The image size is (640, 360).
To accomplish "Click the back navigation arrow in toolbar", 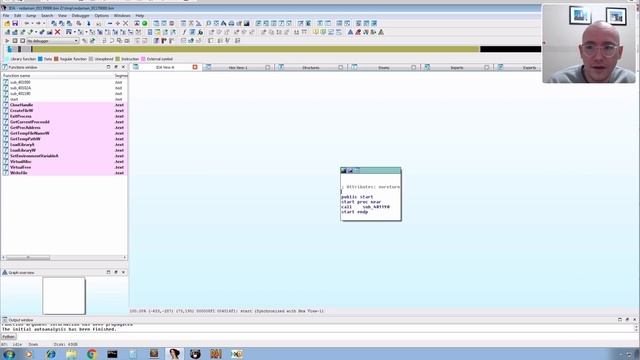I will click(27, 24).
